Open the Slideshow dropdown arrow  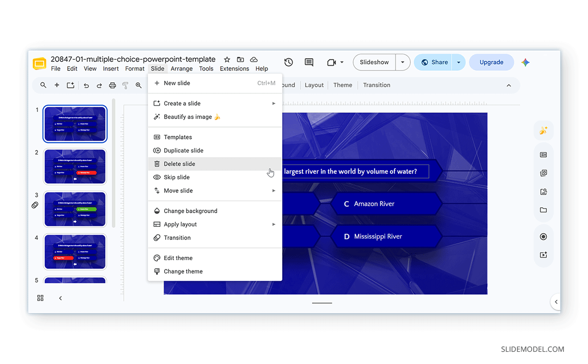coord(403,62)
